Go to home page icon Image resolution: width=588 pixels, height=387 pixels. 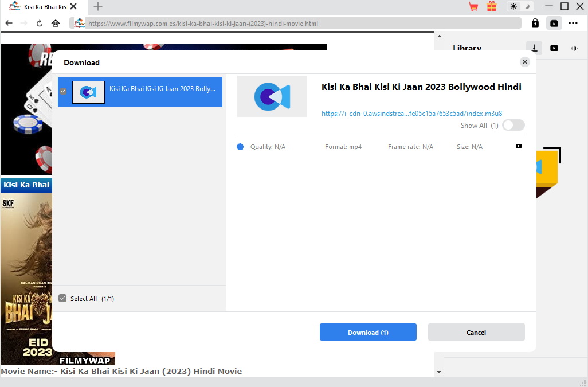point(56,24)
